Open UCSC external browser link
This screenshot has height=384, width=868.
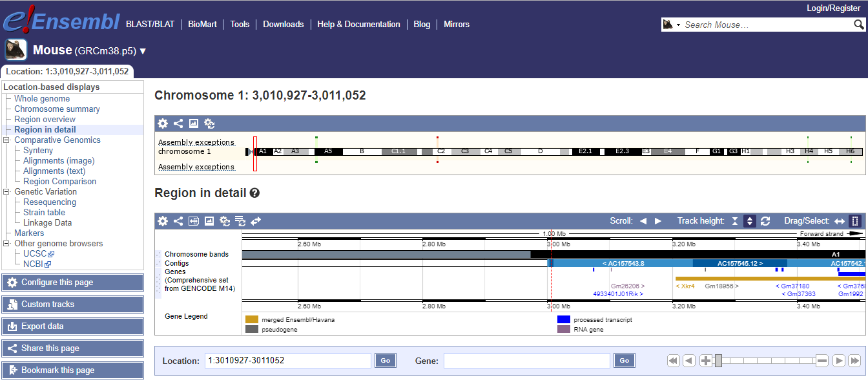click(x=39, y=254)
